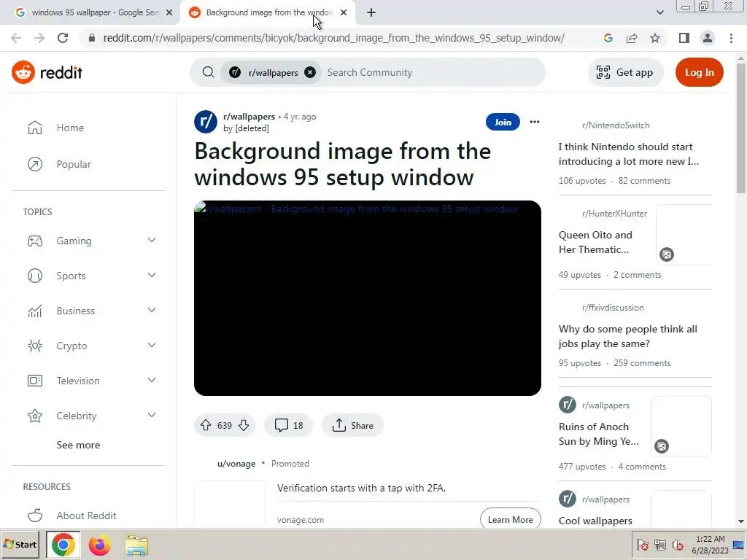Viewport: 747px width, 560px height.
Task: Click the Get app button
Action: coord(625,72)
